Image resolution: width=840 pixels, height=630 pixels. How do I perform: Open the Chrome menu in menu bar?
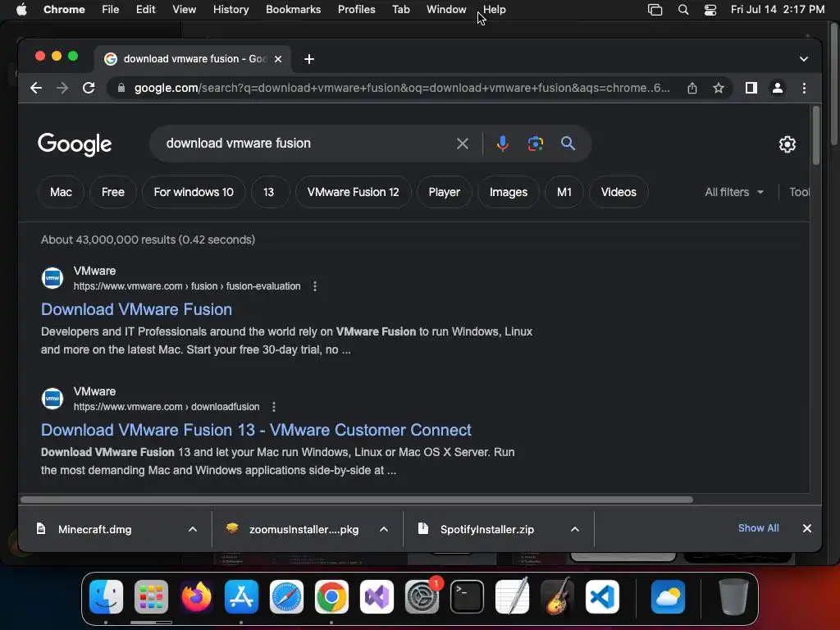[64, 9]
